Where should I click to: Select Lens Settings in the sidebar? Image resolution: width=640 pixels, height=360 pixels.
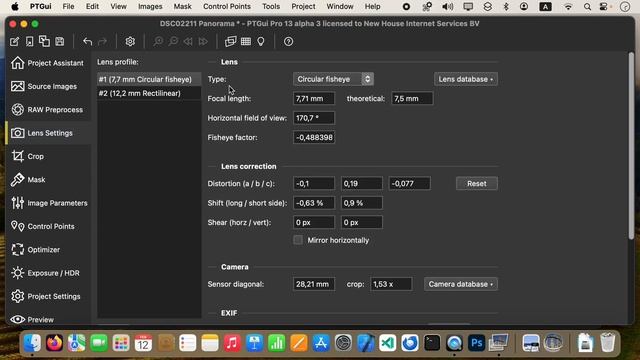point(48,133)
